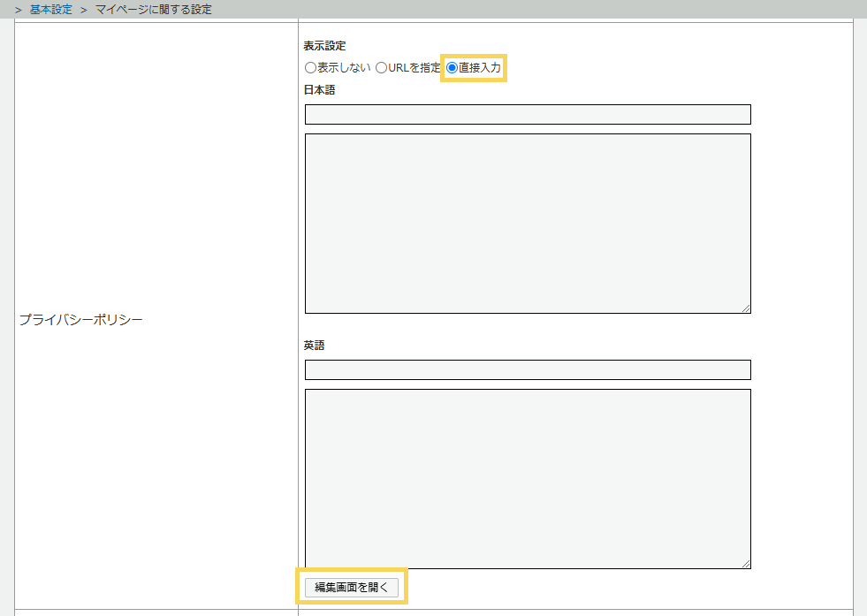Click the 表示設定 heading
Viewport: 867px width, 616px height.
(324, 46)
